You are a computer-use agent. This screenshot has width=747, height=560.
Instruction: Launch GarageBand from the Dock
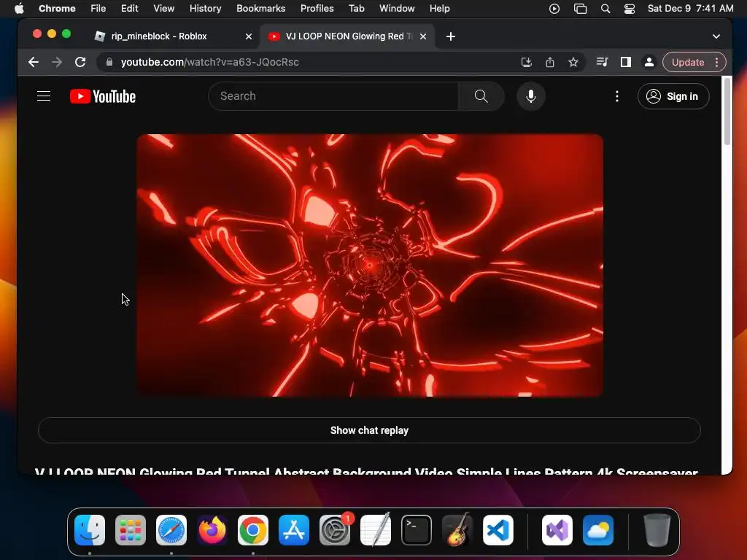coord(457,530)
